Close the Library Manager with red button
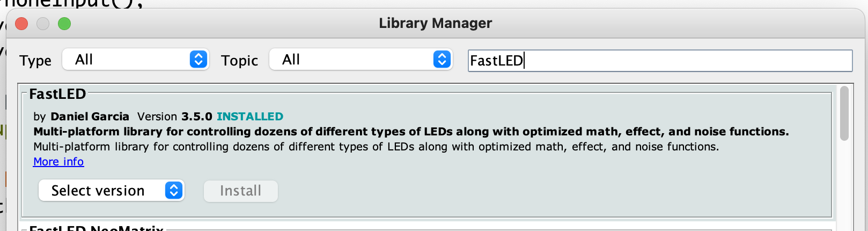This screenshot has height=231, width=868. tap(21, 24)
